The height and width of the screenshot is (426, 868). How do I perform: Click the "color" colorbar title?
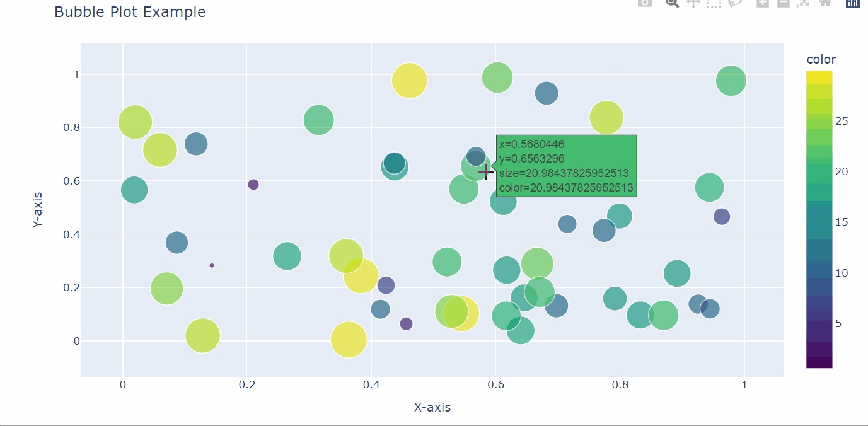pyautogui.click(x=821, y=59)
